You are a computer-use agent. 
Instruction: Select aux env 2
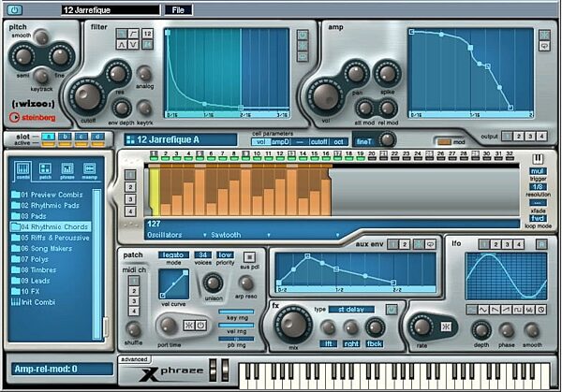405,244
